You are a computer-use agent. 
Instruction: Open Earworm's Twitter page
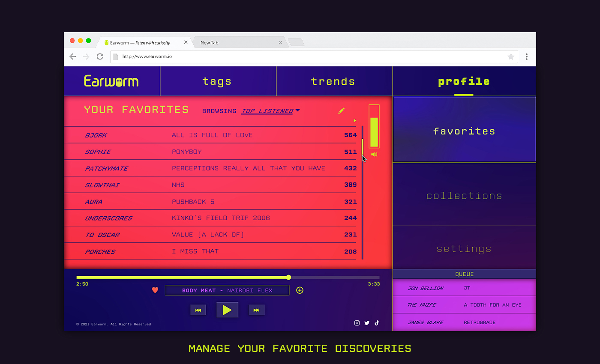[367, 323]
